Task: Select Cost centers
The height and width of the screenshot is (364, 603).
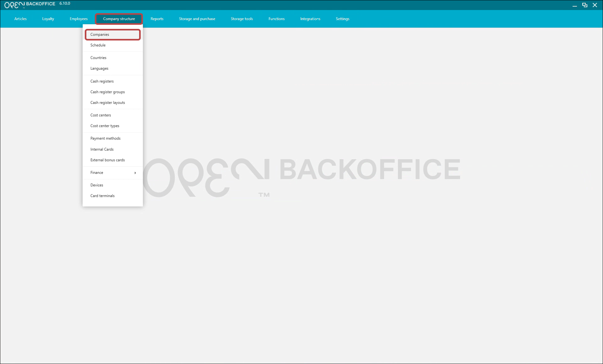Action: tap(113, 115)
